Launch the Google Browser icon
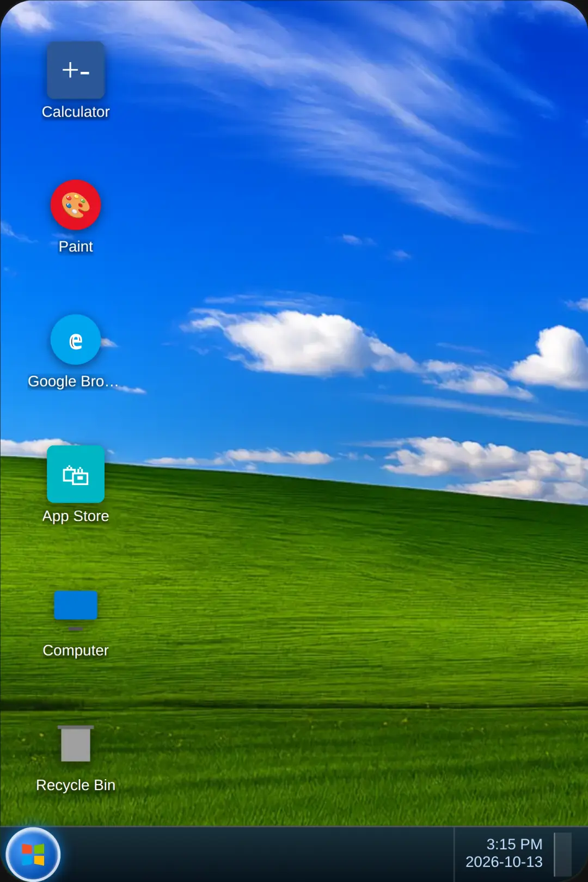588x882 pixels. coord(76,340)
